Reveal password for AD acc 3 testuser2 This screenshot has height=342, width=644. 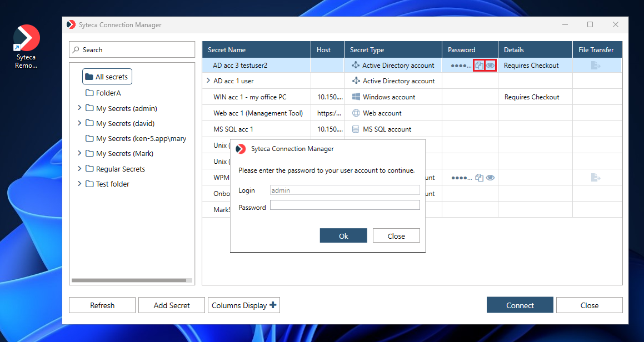491,66
